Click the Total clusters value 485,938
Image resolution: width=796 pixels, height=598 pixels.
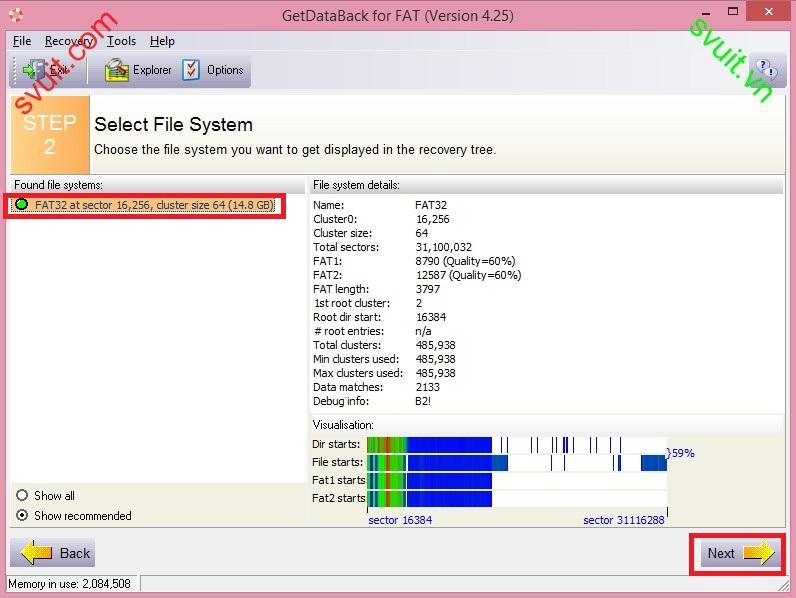point(435,345)
